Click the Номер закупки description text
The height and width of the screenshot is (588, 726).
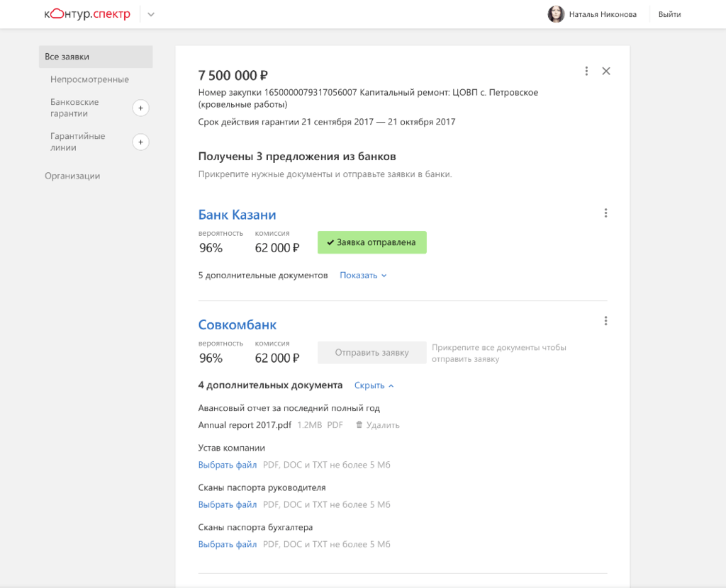(x=368, y=98)
